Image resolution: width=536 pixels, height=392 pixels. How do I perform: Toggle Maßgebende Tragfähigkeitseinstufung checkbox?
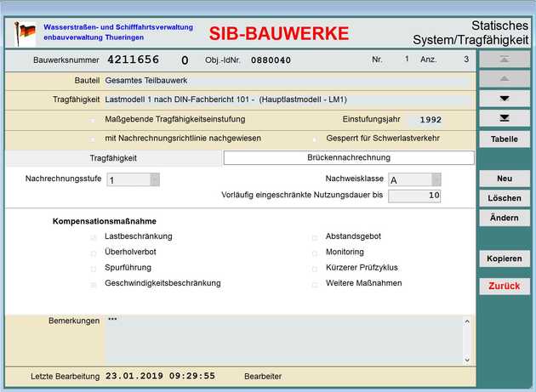pyautogui.click(x=93, y=120)
